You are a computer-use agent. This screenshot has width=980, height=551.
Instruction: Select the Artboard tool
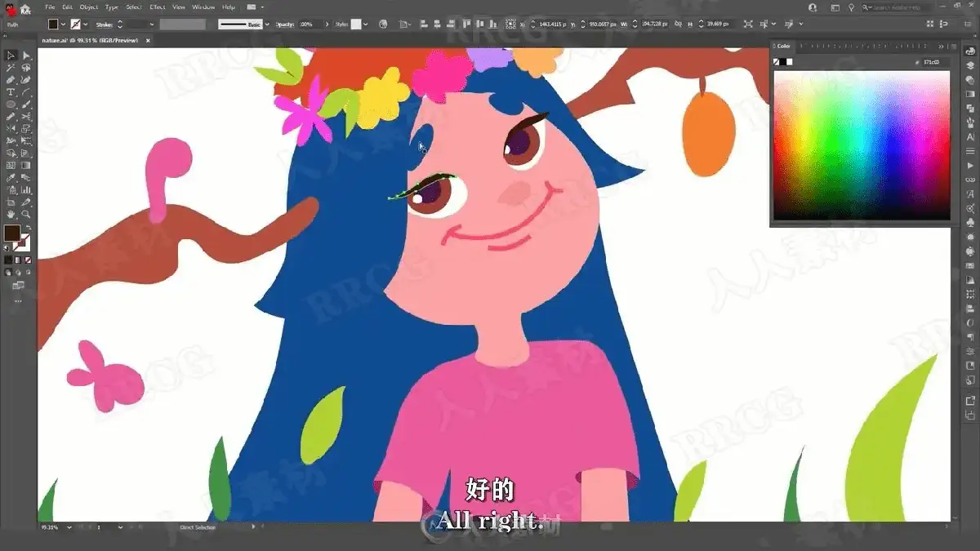[x=11, y=202]
